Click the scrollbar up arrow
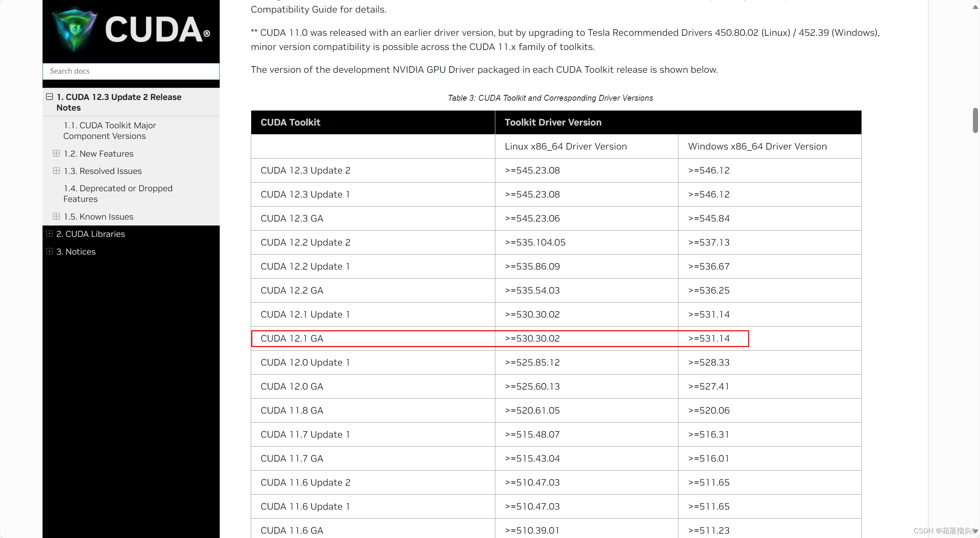This screenshot has height=538, width=980. tap(975, 7)
